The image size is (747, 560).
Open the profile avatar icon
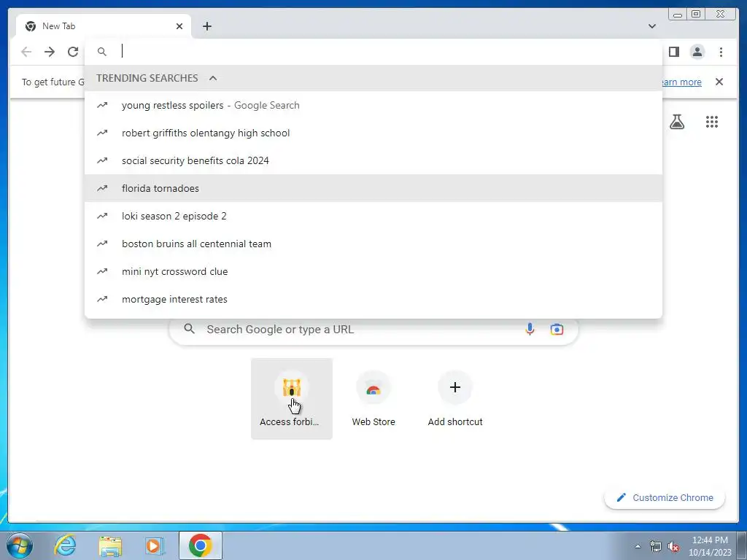(x=697, y=52)
